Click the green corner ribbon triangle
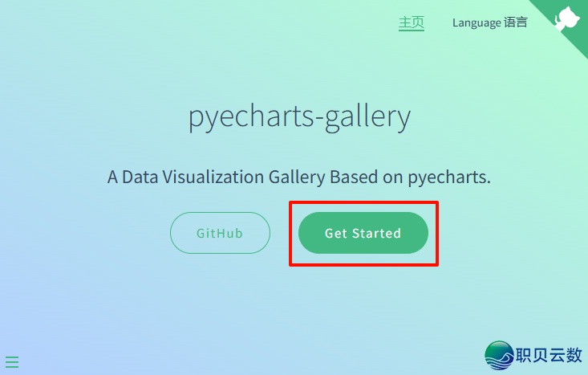 tap(562, 23)
